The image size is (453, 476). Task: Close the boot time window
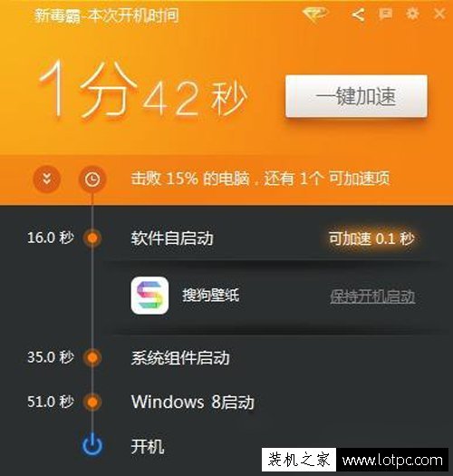click(439, 14)
